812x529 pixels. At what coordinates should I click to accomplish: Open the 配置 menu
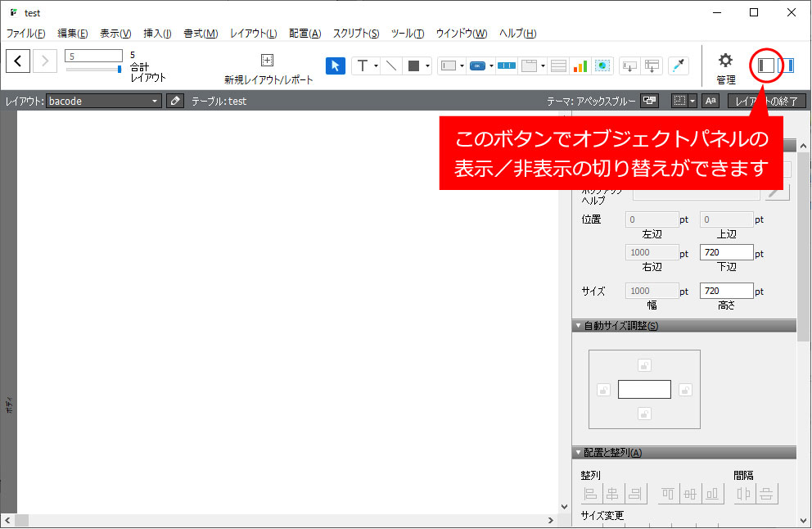point(305,33)
